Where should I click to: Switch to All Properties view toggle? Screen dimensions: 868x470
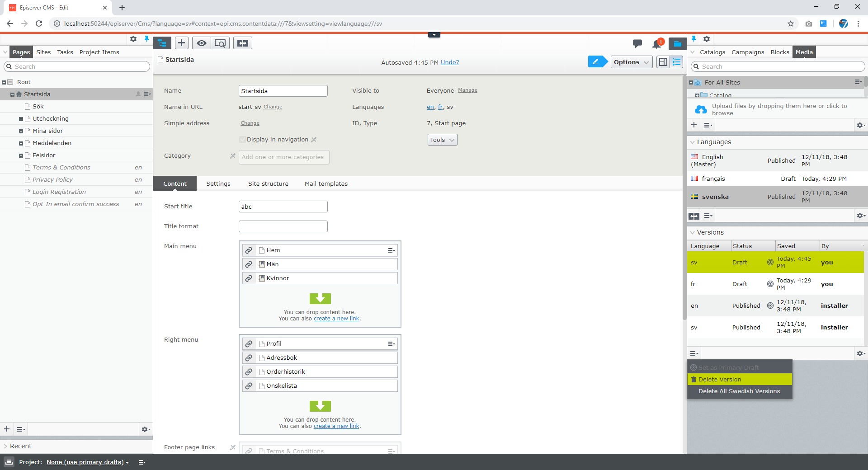[x=677, y=62]
